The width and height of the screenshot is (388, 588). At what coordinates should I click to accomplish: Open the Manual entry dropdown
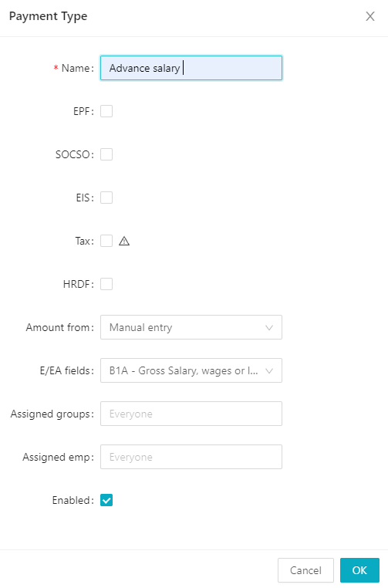(x=191, y=327)
